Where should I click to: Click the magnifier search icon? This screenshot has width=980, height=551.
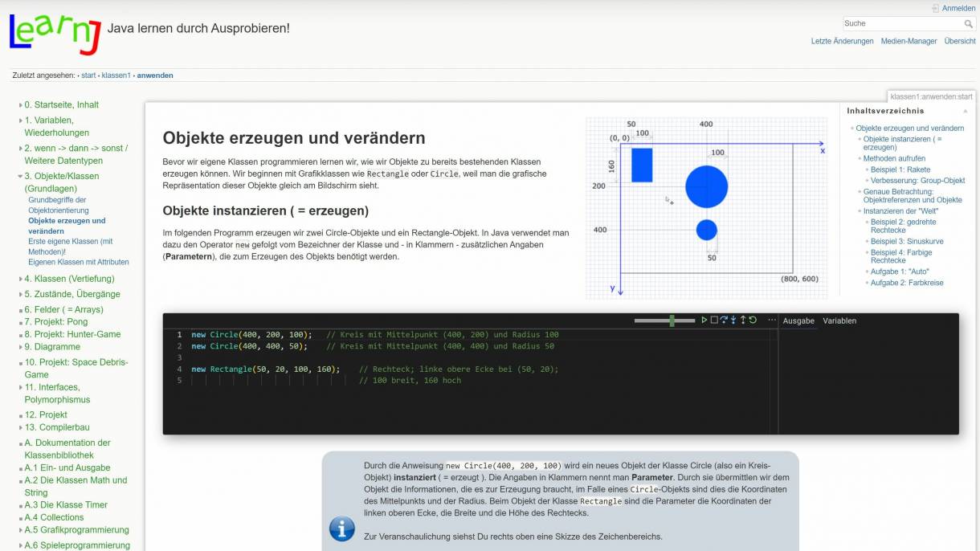(968, 24)
